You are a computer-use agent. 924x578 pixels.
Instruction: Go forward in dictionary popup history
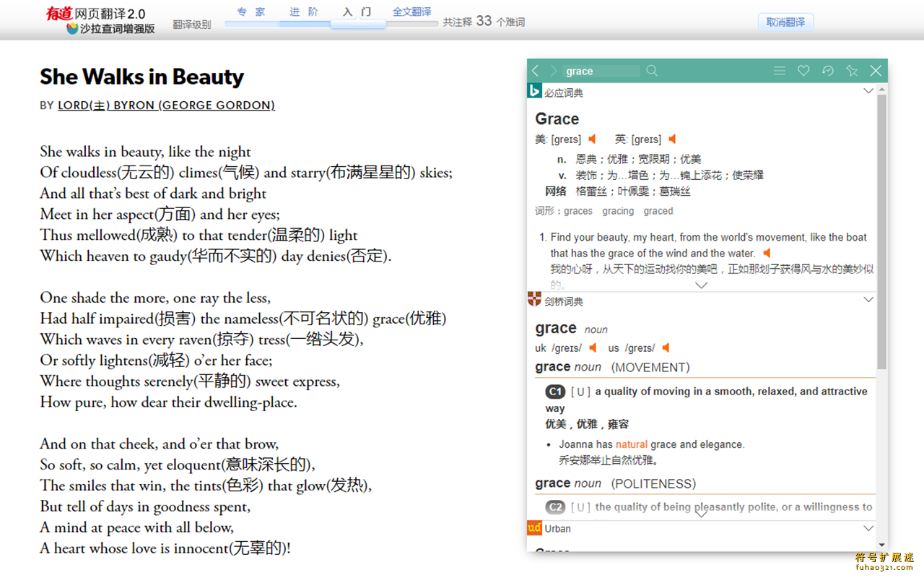tap(554, 71)
